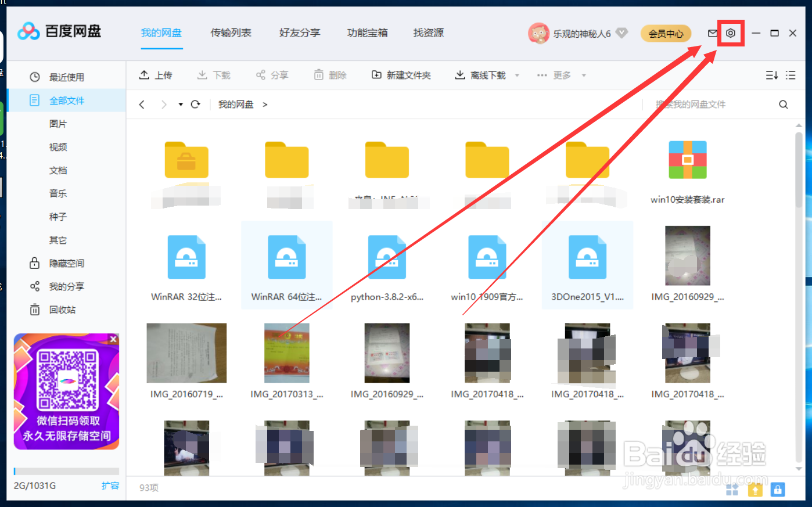The width and height of the screenshot is (812, 507).
Task: Create a folder with 新建文件夹
Action: (x=401, y=75)
